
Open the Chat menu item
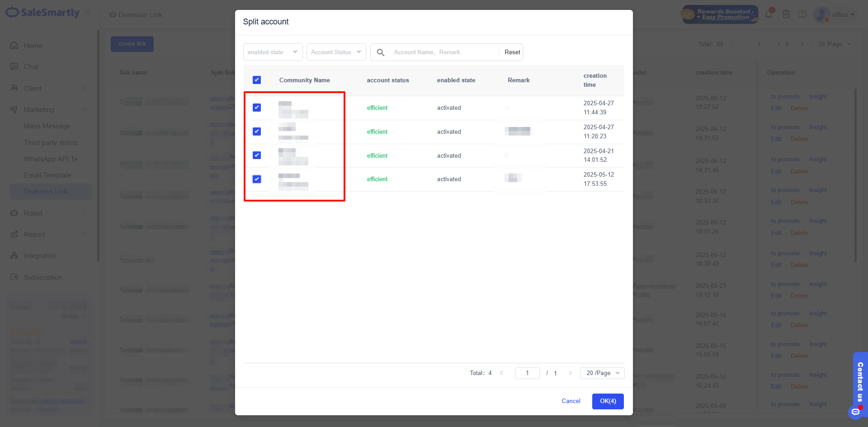pos(31,67)
